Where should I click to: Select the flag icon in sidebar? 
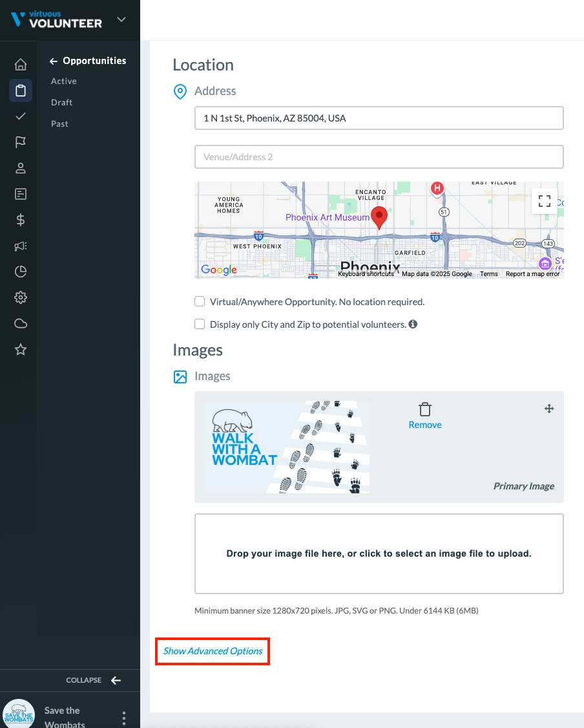point(21,142)
